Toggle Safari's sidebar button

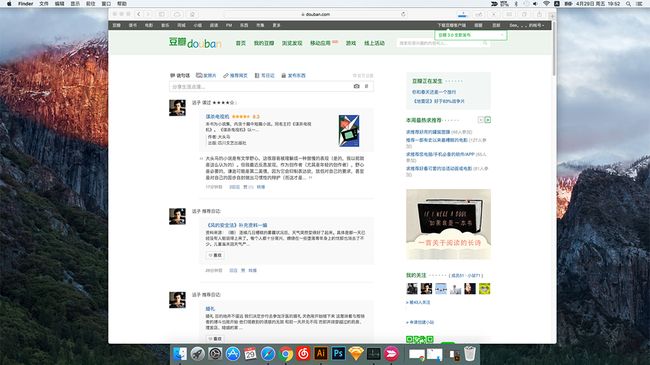pyautogui.click(x=162, y=14)
